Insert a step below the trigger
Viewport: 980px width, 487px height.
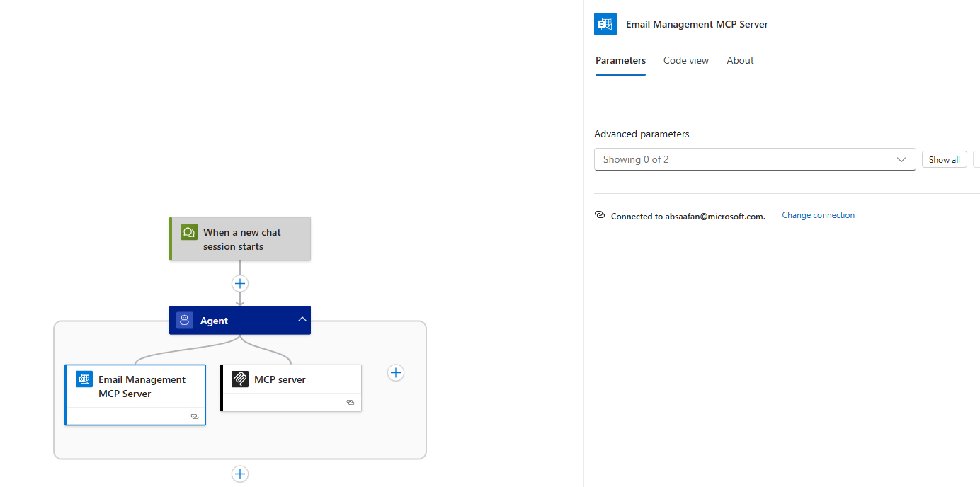point(239,283)
